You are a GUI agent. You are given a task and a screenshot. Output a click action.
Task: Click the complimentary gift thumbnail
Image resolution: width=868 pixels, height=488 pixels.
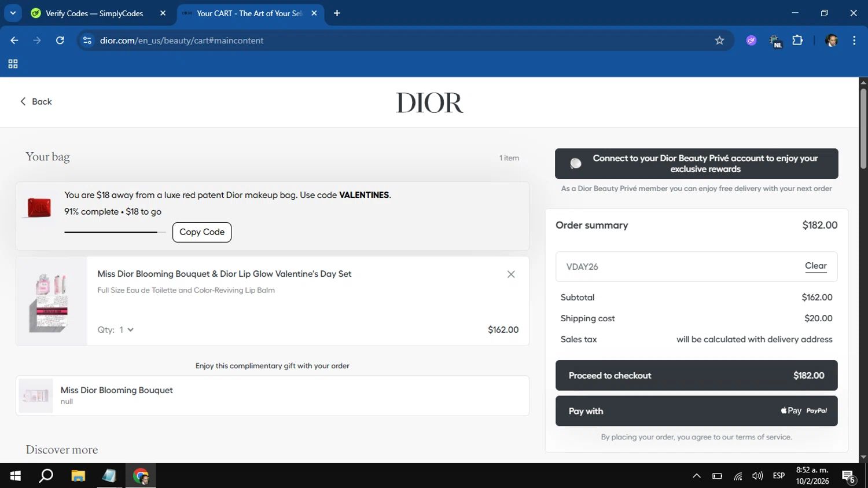[36, 395]
